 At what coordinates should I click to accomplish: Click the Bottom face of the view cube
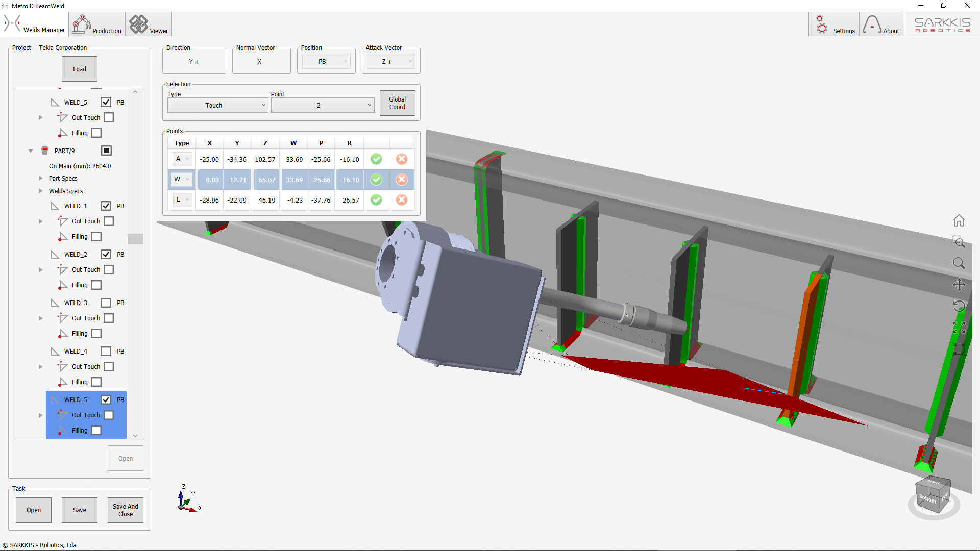point(927,498)
